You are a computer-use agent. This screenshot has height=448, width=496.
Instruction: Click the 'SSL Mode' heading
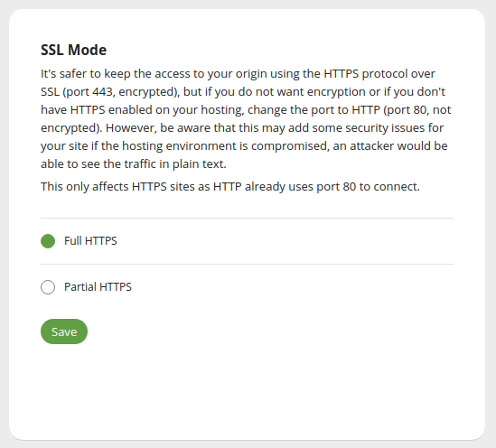click(x=74, y=50)
